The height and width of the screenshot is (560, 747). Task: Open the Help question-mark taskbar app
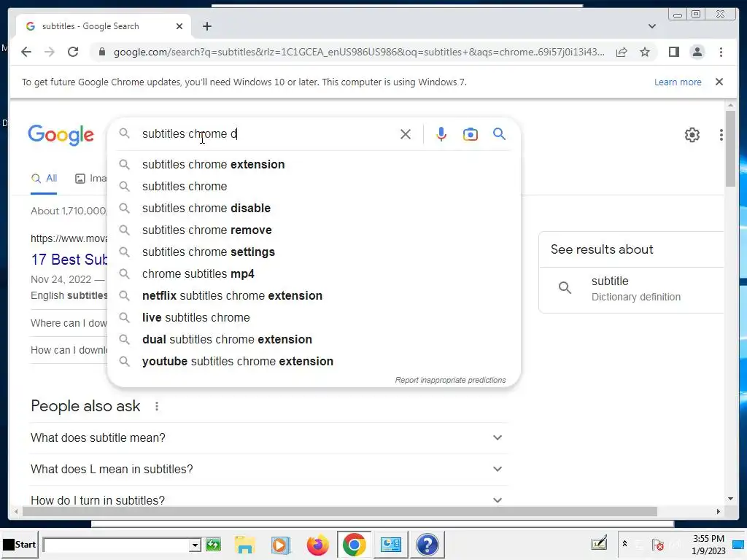click(x=427, y=544)
